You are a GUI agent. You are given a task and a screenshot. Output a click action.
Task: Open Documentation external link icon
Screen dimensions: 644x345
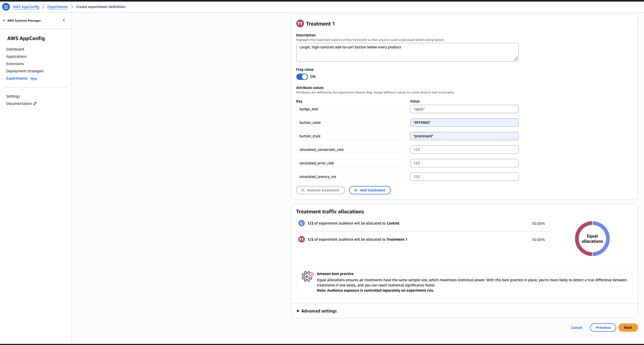coord(35,104)
